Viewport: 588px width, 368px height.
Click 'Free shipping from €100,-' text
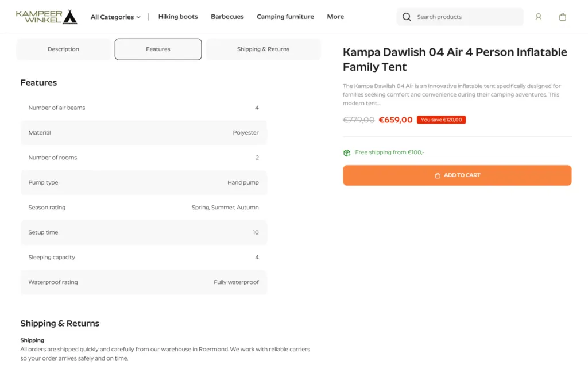click(x=390, y=152)
